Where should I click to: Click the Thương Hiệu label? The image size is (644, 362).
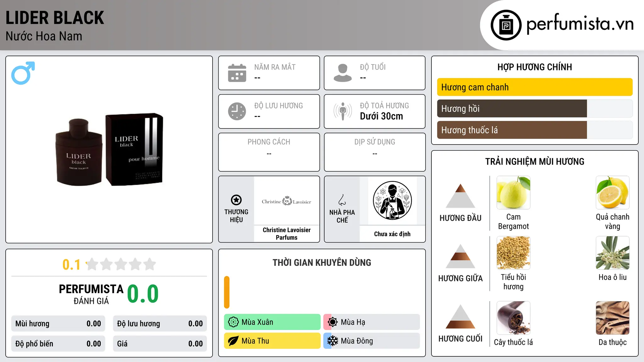(236, 216)
